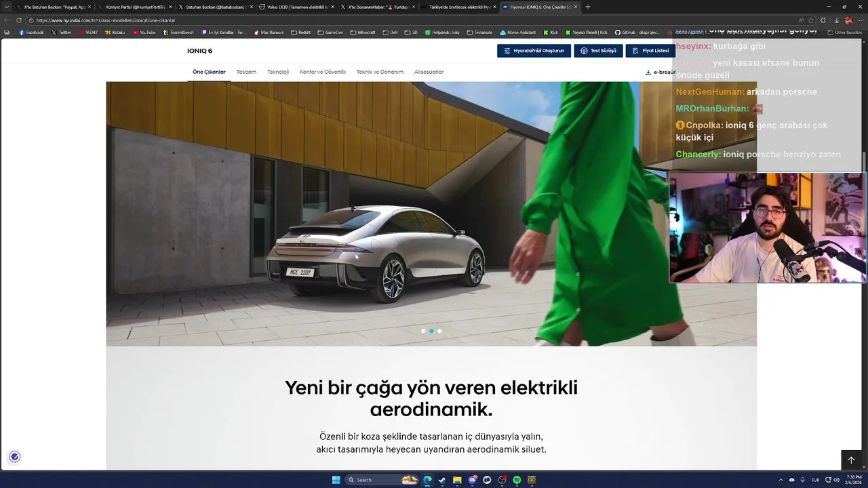Viewport: 868px width, 488px height.
Task: Click the TUR input language indicator
Action: pos(816,480)
